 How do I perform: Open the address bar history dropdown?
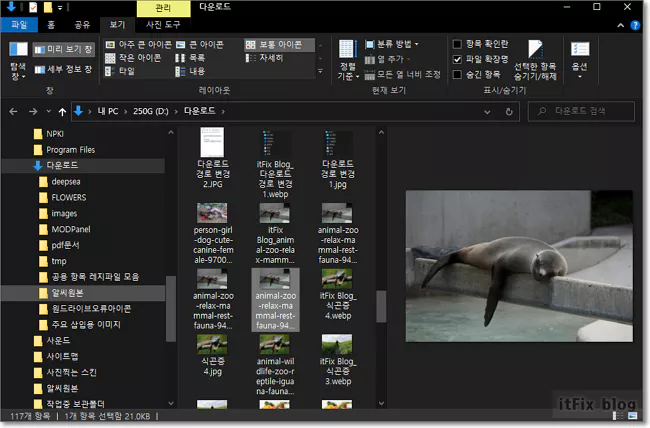tap(488, 112)
